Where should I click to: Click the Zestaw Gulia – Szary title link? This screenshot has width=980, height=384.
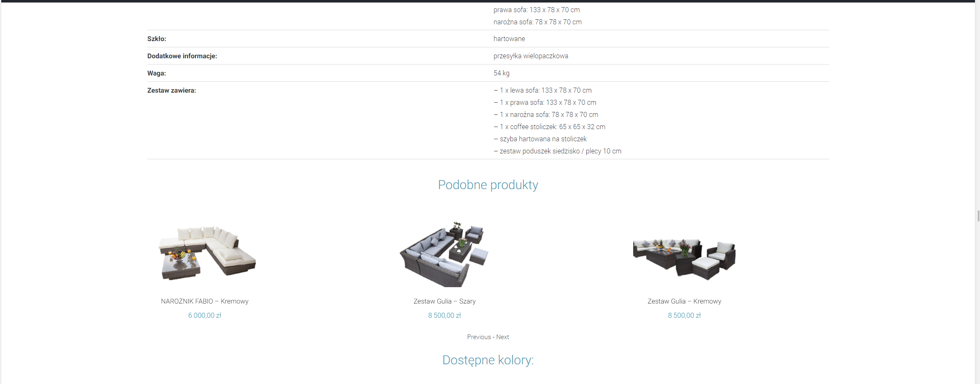pyautogui.click(x=445, y=301)
